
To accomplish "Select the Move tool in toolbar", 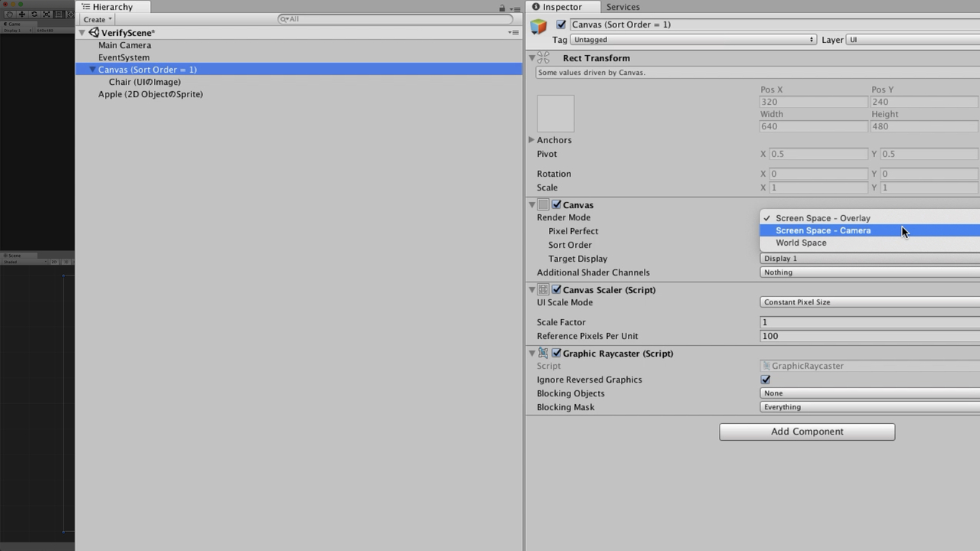I will click(x=21, y=14).
